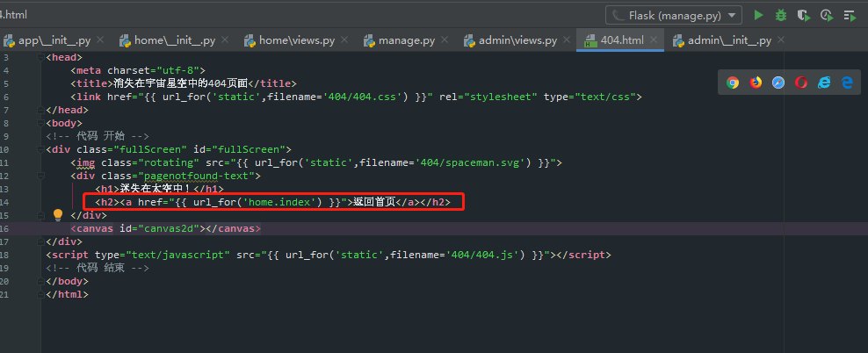Screen dimensions: 868x353
Task: Click fold marker at </head> line 7
Action: coord(40,110)
